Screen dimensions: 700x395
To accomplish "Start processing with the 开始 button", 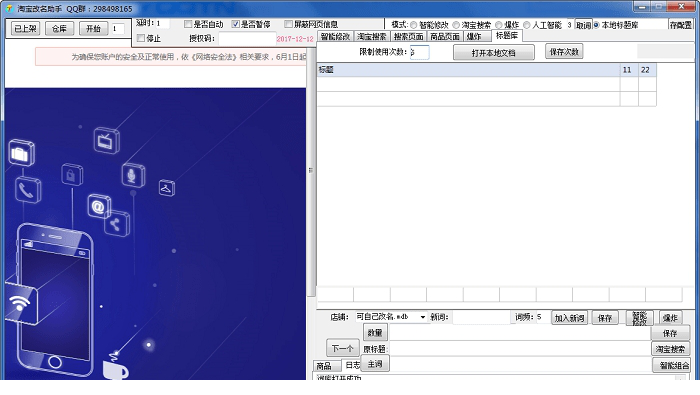I will (x=93, y=29).
